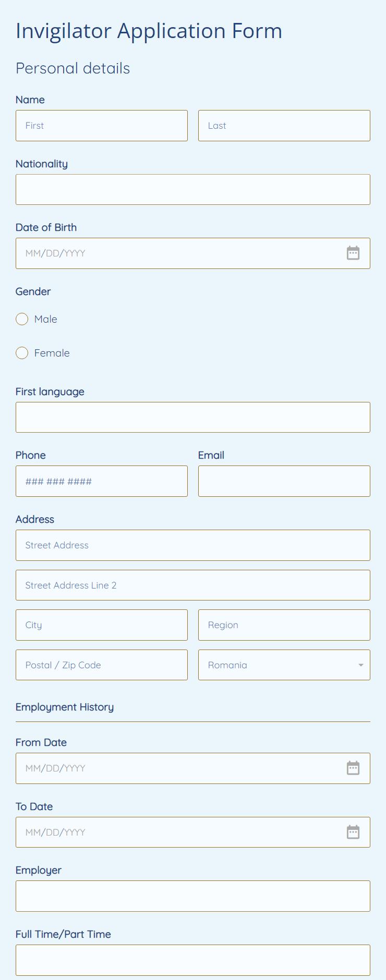The image size is (386, 980).
Task: Open the To Date calendar picker
Action: pyautogui.click(x=354, y=832)
